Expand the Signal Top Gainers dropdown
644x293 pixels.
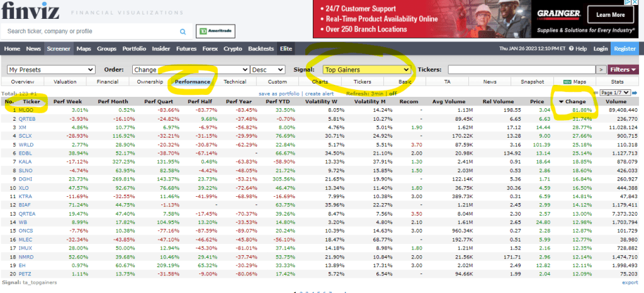[366, 69]
